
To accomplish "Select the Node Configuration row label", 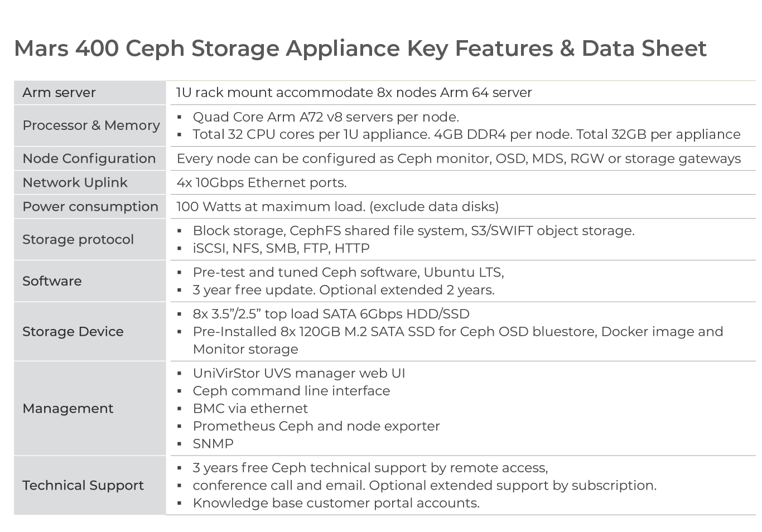I will (89, 158).
